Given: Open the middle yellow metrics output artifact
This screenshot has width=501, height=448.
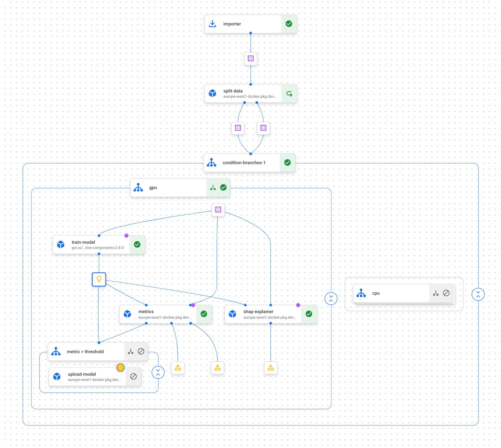Looking at the screenshot, I should [x=218, y=368].
